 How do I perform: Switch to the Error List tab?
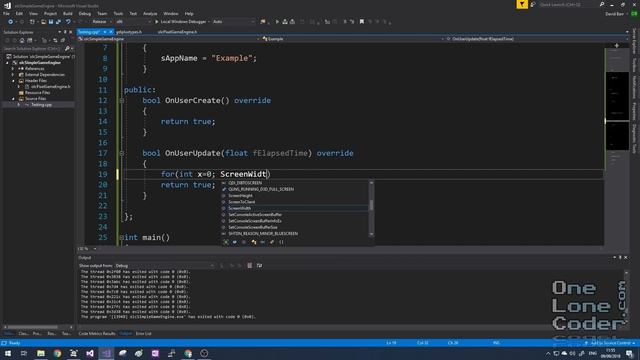pyautogui.click(x=143, y=333)
